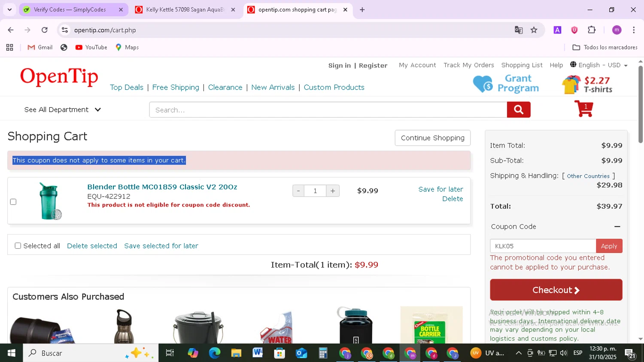The height and width of the screenshot is (362, 644).
Task: Click the Delete selected link
Action: point(92,246)
